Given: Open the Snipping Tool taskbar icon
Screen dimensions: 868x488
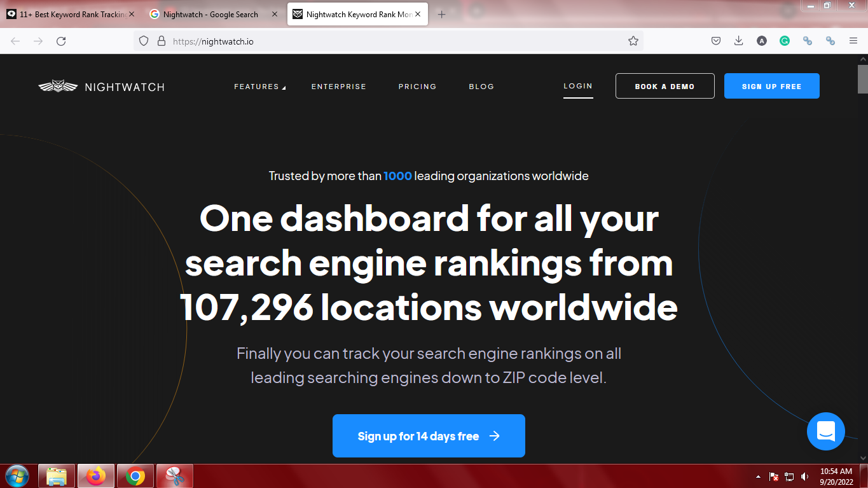Looking at the screenshot, I should point(174,476).
